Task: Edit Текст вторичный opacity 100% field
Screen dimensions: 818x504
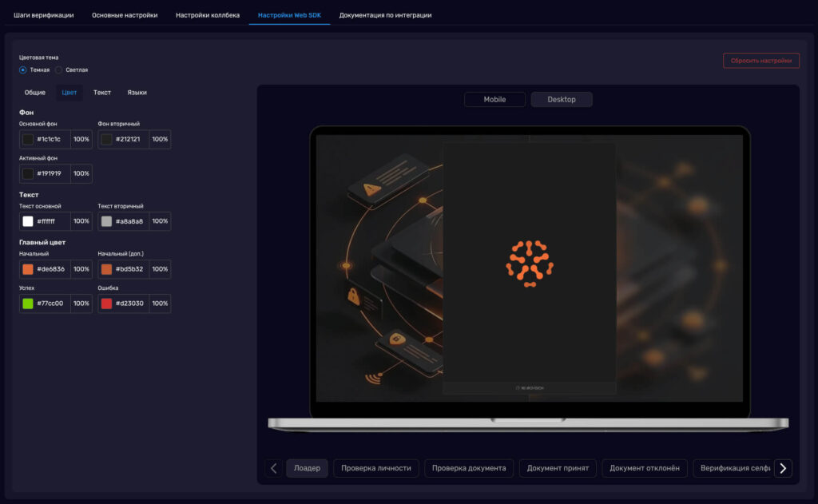Action: click(160, 221)
